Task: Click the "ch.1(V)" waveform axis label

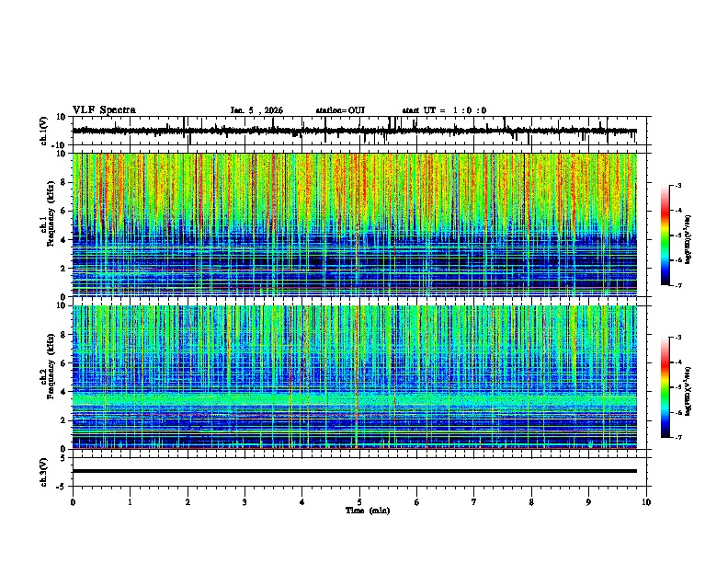Action: tap(44, 131)
